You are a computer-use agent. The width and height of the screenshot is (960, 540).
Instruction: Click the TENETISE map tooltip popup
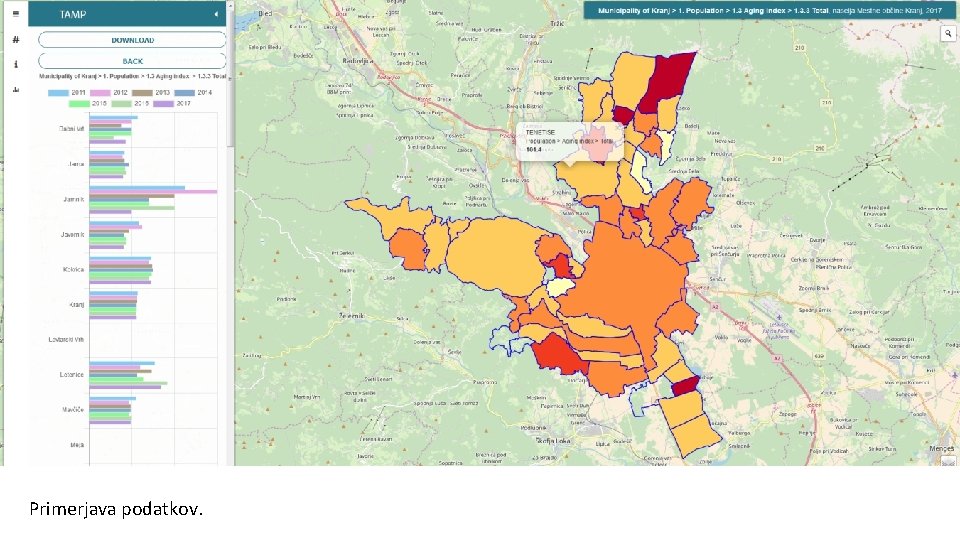(570, 141)
